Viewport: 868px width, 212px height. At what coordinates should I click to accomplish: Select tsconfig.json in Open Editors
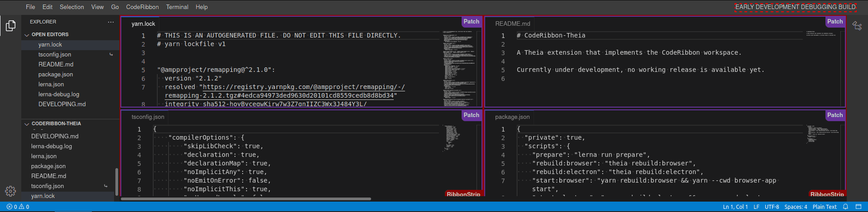click(x=70, y=55)
